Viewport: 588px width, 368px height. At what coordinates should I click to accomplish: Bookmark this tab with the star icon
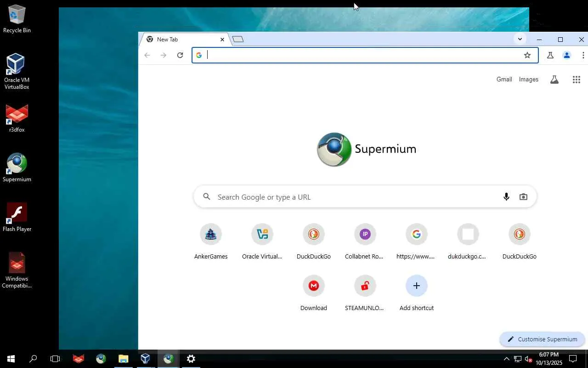click(x=527, y=55)
